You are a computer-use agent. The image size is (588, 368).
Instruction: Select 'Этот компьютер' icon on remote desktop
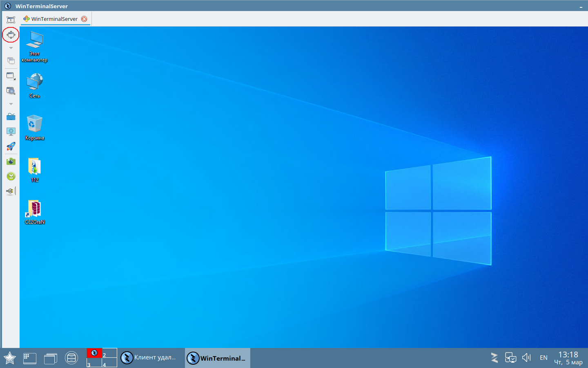pos(35,46)
